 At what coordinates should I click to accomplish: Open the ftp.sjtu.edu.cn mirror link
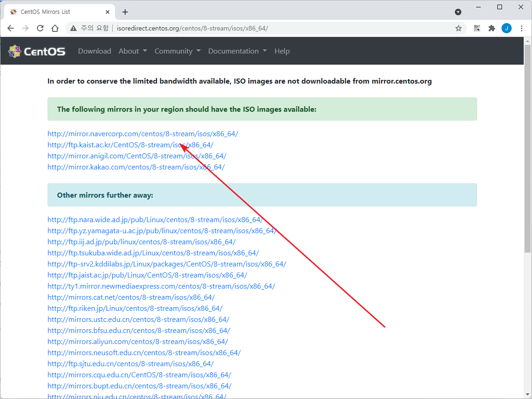click(x=131, y=364)
